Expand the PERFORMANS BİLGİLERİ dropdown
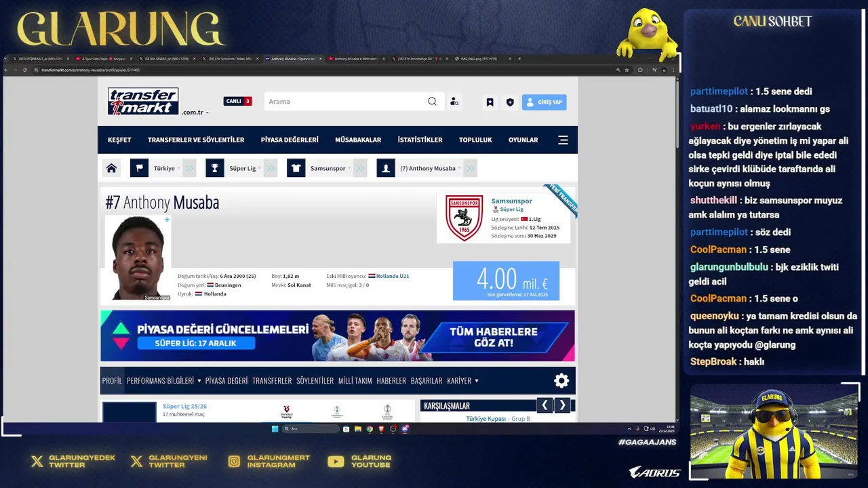This screenshot has height=488, width=868. pyautogui.click(x=164, y=381)
